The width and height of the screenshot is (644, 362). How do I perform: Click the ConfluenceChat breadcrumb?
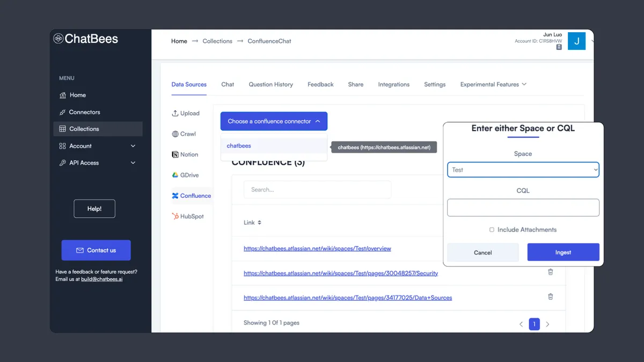point(269,41)
